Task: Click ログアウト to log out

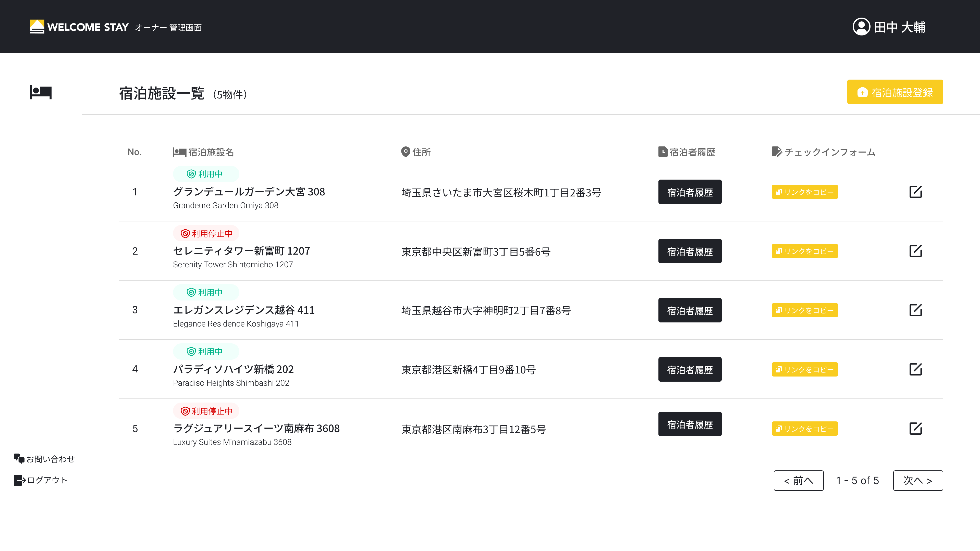Action: (41, 480)
